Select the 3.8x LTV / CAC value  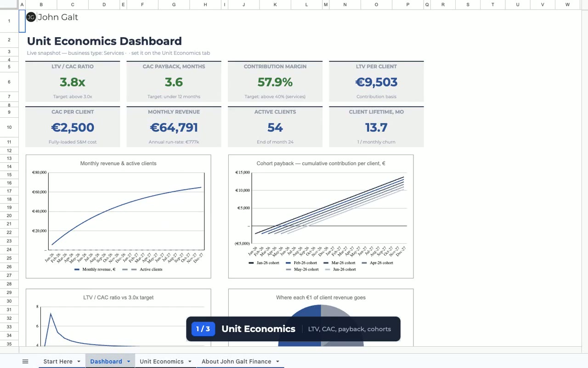point(73,82)
